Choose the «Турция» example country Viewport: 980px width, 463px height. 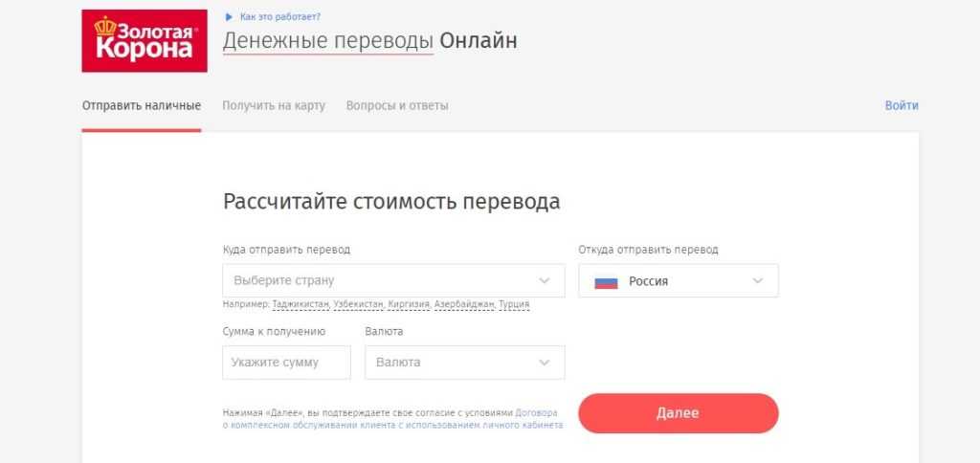(514, 304)
